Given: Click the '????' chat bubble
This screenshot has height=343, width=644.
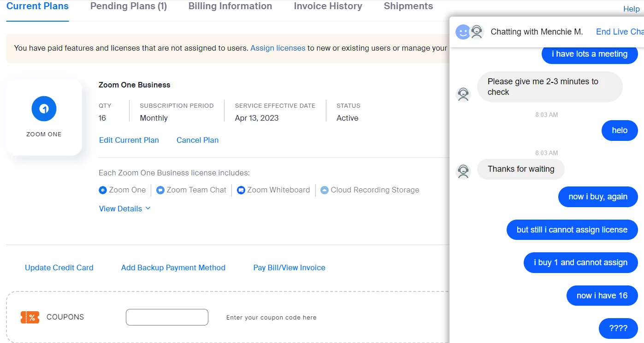Looking at the screenshot, I should click(618, 328).
